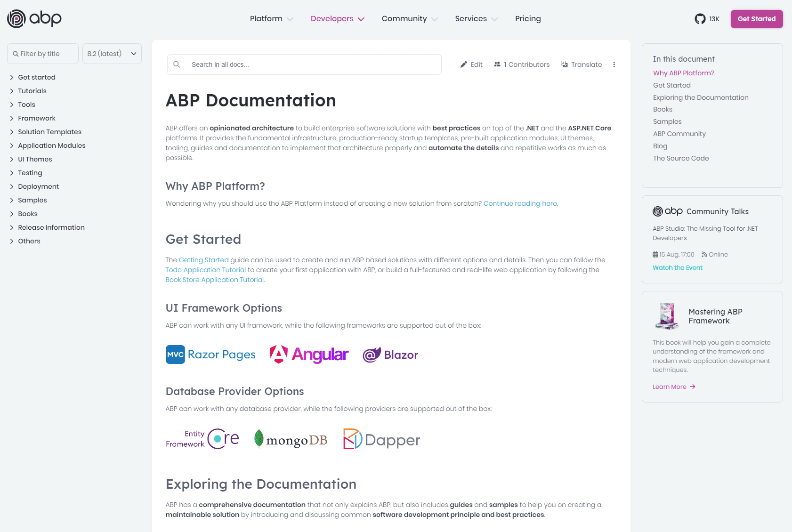Open the Book Store Application Tutorial link
This screenshot has width=792, height=532.
215,280
